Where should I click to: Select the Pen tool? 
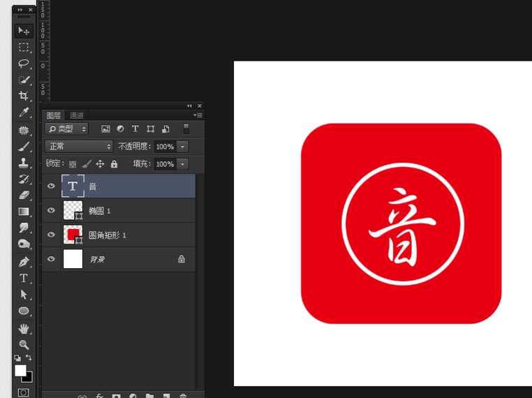point(24,262)
